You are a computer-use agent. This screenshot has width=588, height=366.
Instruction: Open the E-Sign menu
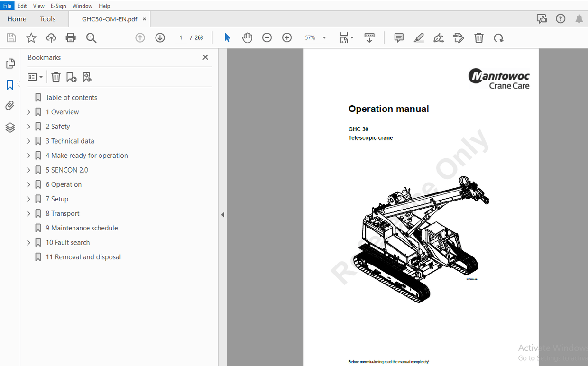tap(58, 6)
